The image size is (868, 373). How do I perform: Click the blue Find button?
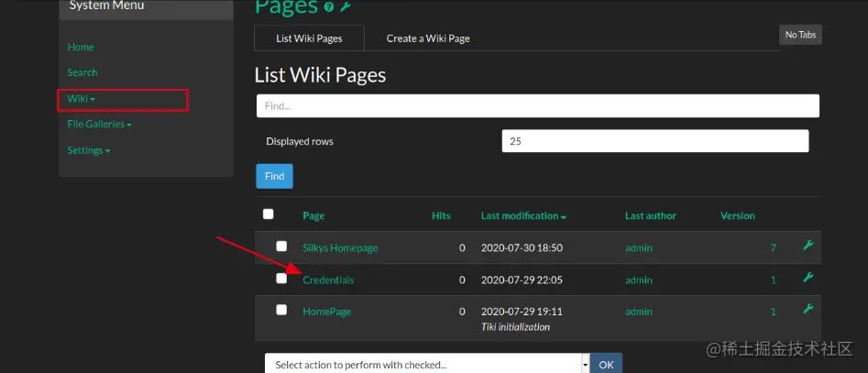click(275, 176)
